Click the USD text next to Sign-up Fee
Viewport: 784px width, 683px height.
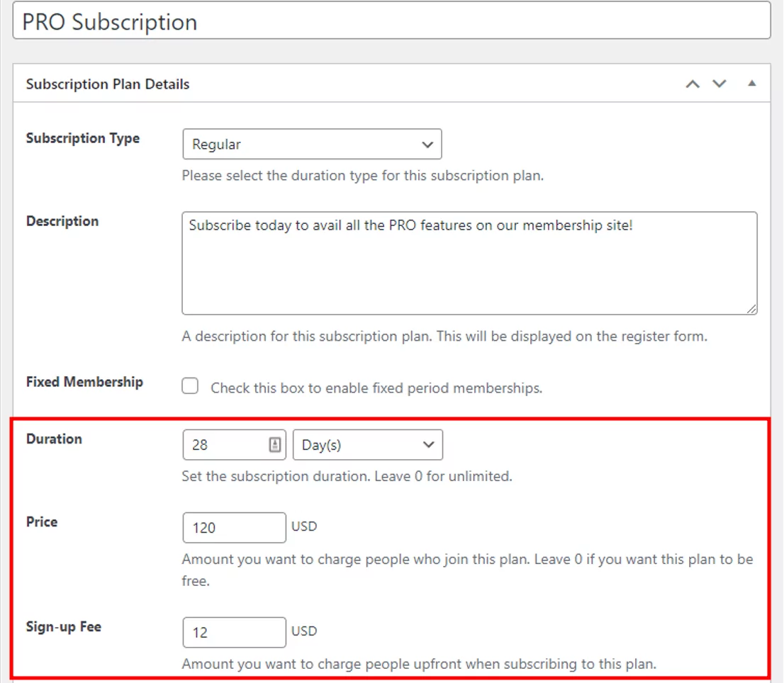click(304, 631)
